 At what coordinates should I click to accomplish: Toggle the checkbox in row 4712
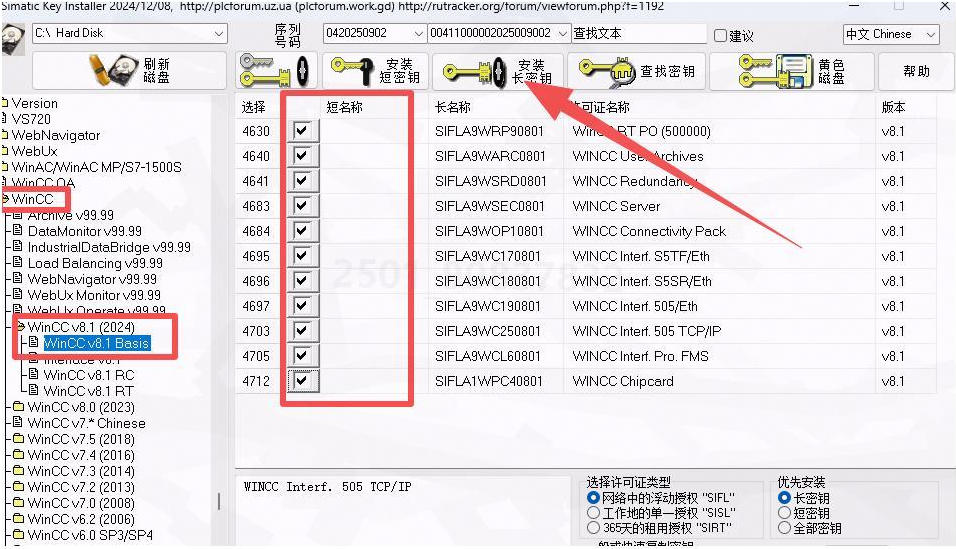point(302,381)
